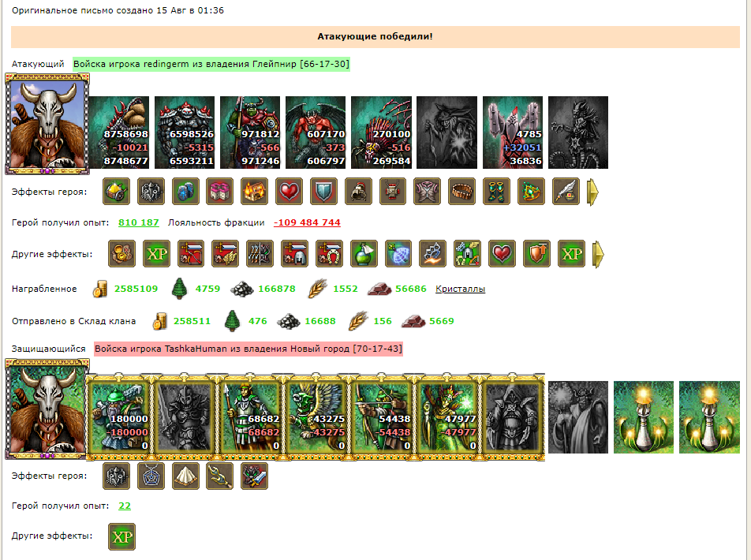Open the Кристаллы link
The height and width of the screenshot is (560, 751).
[x=460, y=289]
